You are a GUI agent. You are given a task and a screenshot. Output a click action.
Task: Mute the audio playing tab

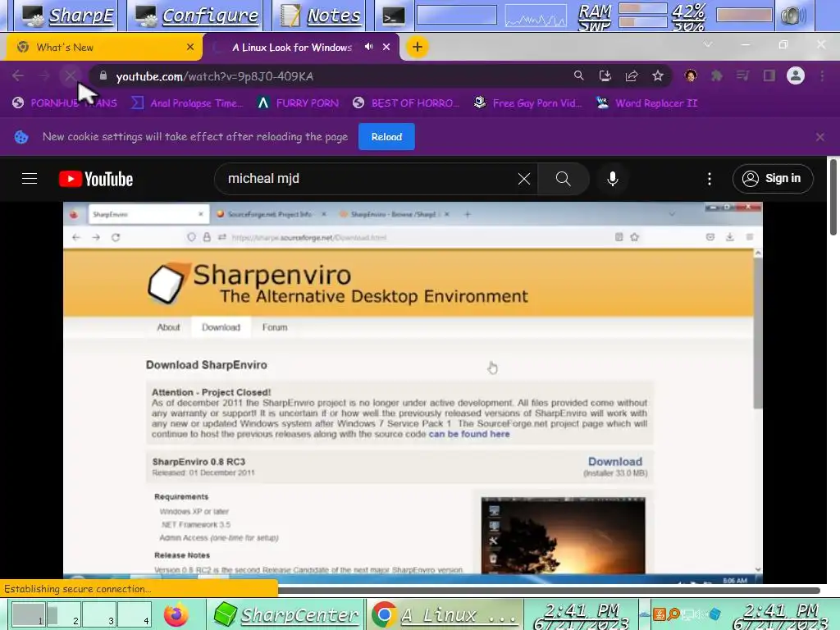[x=368, y=47]
